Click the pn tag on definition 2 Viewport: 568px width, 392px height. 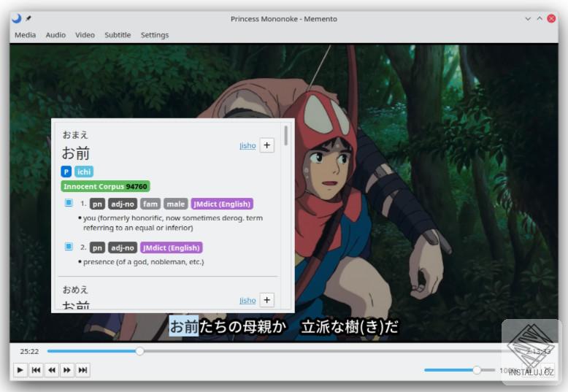point(97,247)
